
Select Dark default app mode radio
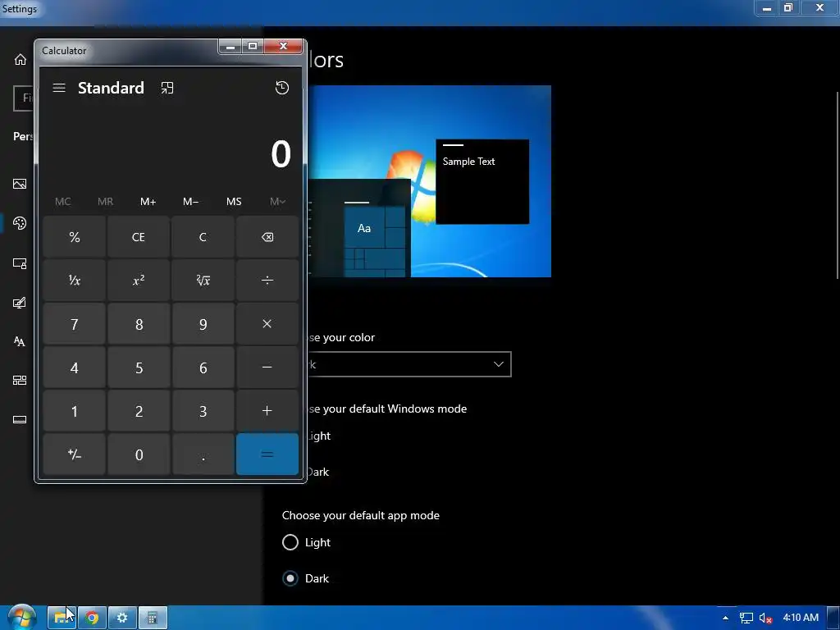click(290, 578)
